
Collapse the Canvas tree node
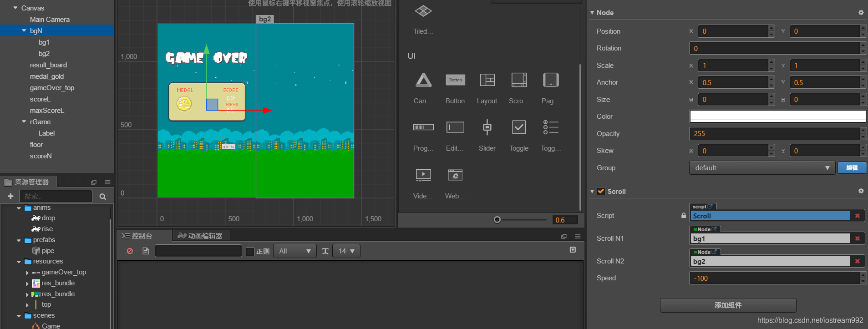click(15, 8)
